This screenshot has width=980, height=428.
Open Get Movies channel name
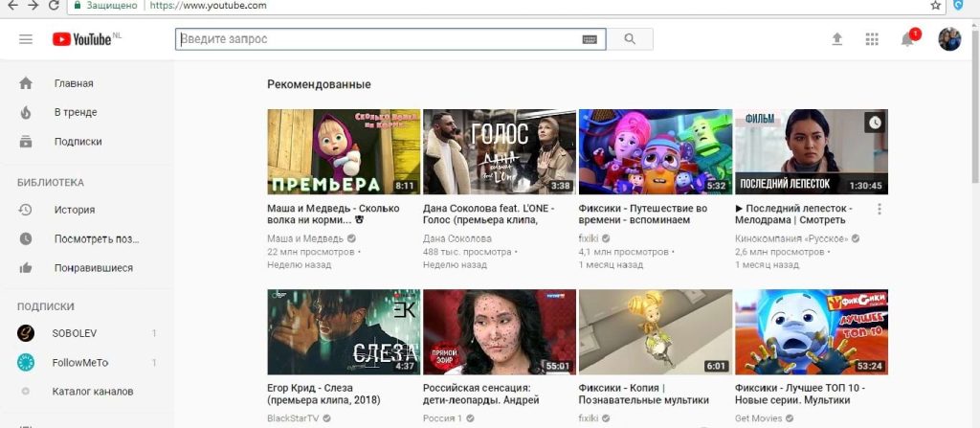tap(759, 418)
